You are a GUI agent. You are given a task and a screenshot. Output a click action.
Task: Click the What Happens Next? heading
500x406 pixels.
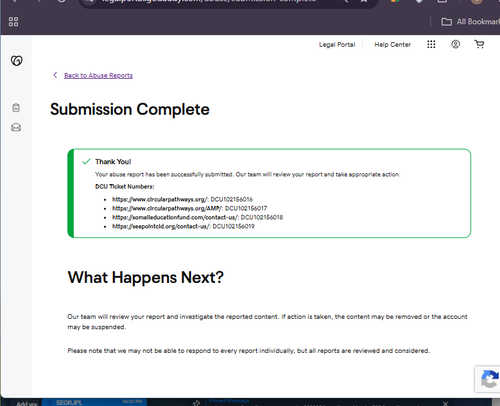[146, 277]
